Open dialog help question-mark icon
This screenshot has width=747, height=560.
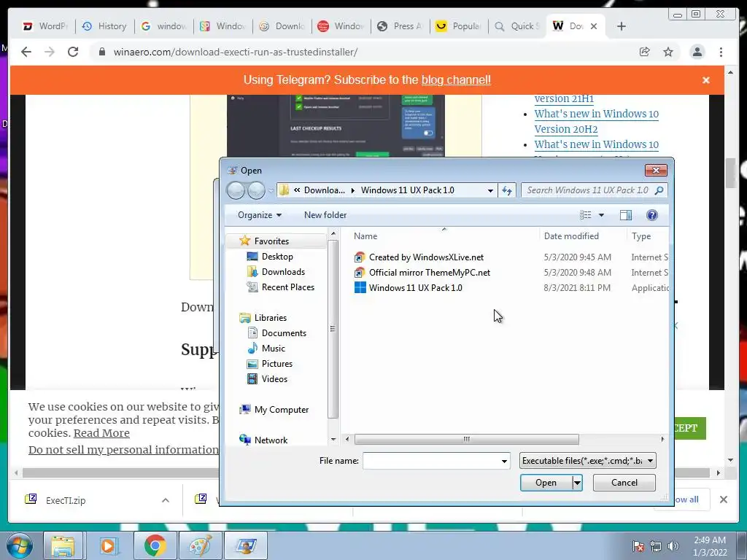pyautogui.click(x=651, y=215)
